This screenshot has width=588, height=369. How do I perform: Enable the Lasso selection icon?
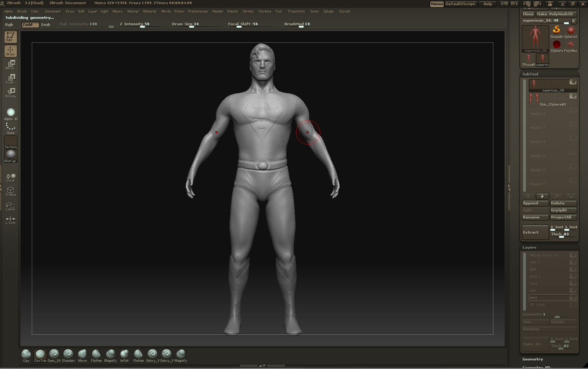point(11,206)
